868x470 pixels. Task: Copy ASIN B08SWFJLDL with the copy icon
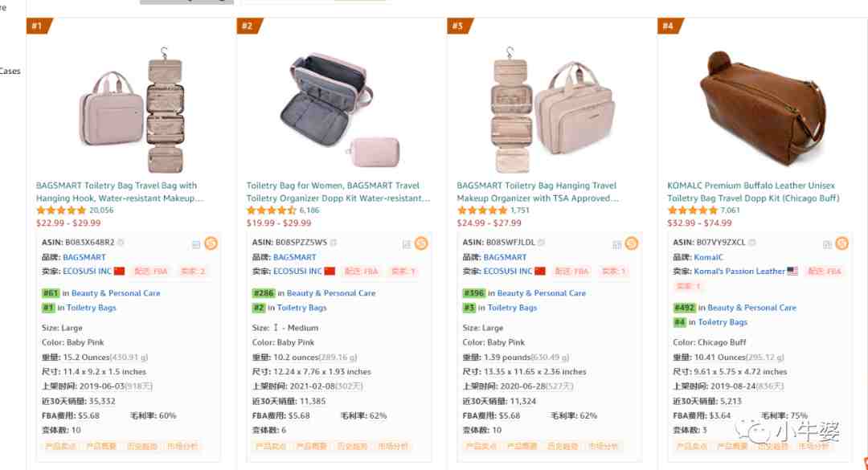tap(542, 243)
